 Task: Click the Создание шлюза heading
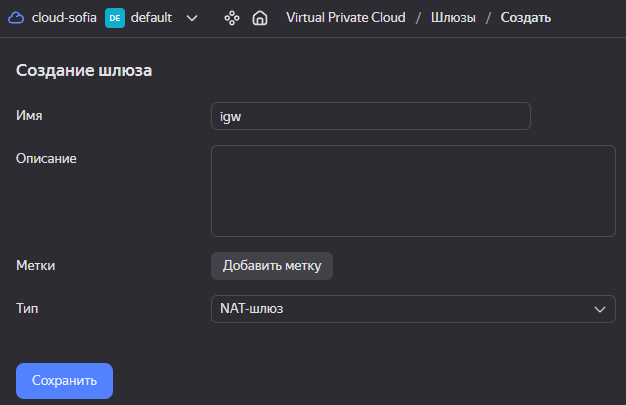(84, 70)
